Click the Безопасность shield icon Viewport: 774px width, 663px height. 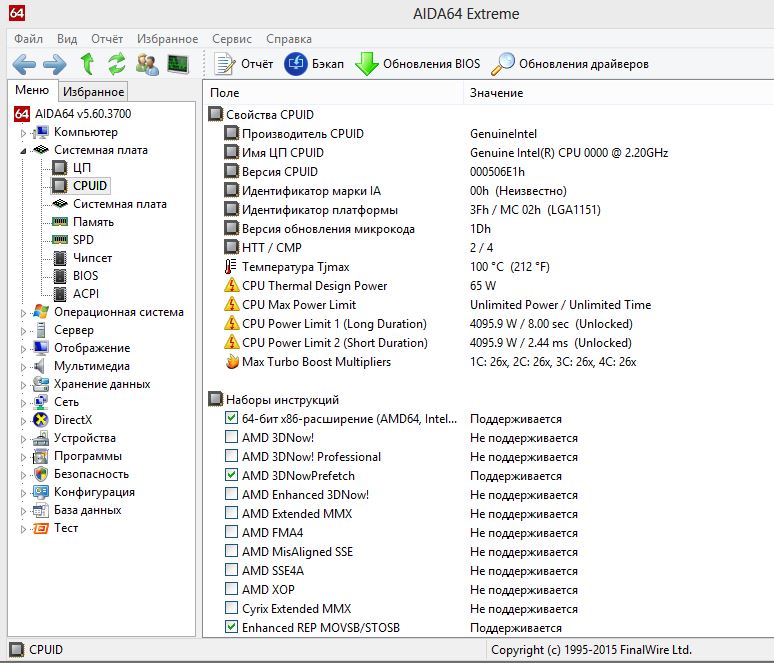(40, 474)
